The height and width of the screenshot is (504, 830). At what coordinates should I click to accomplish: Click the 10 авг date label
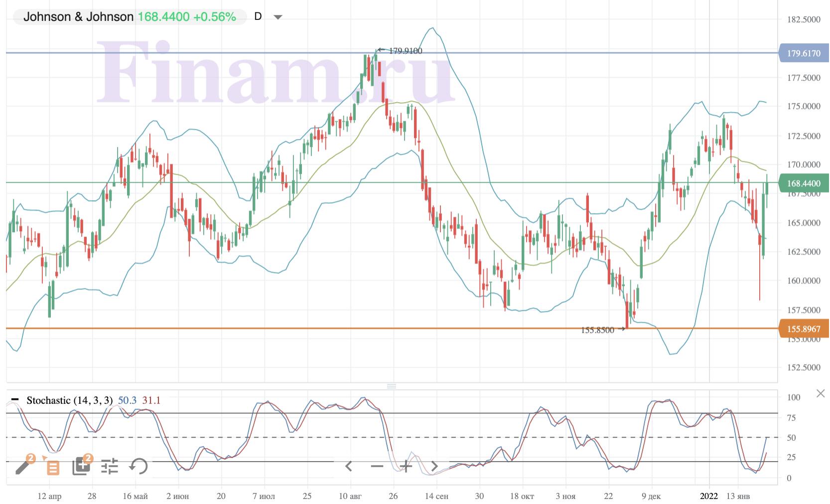pyautogui.click(x=350, y=496)
